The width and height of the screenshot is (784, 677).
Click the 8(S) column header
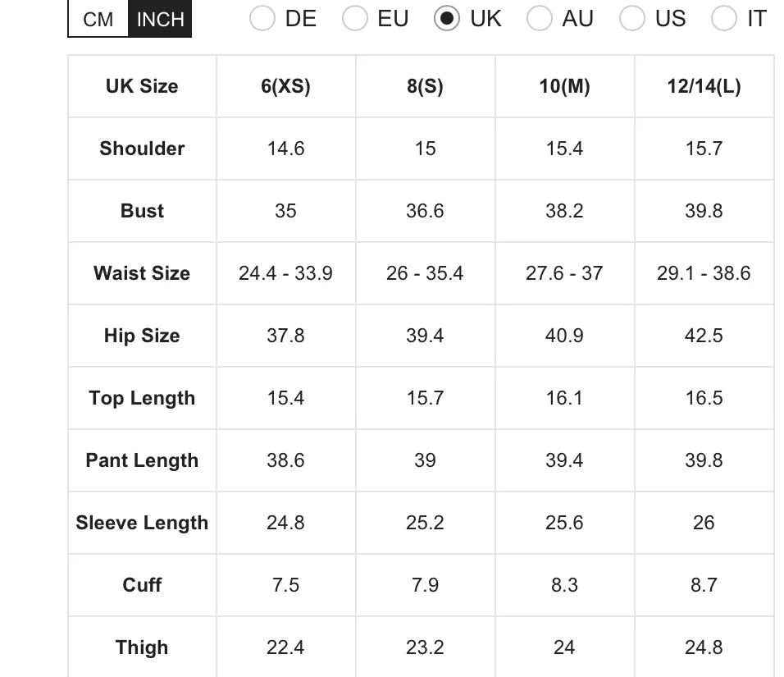(425, 86)
